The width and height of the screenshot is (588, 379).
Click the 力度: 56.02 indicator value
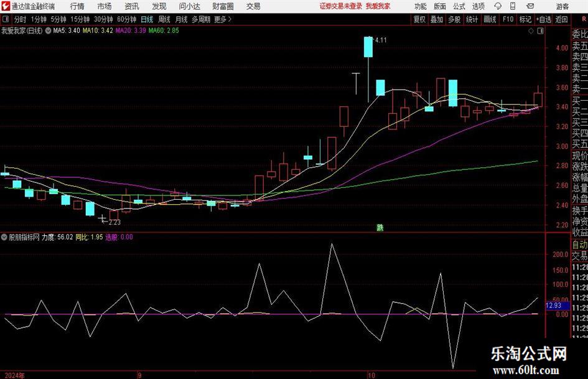click(57, 237)
